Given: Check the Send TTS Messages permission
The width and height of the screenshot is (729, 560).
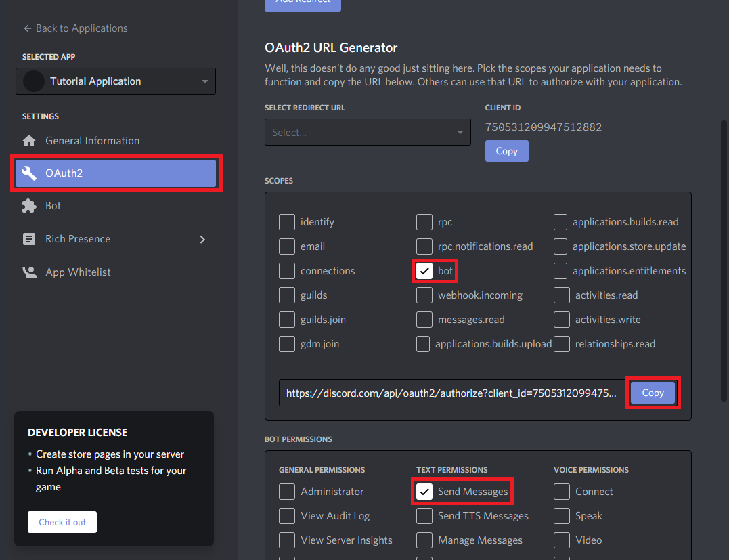Looking at the screenshot, I should (x=424, y=516).
